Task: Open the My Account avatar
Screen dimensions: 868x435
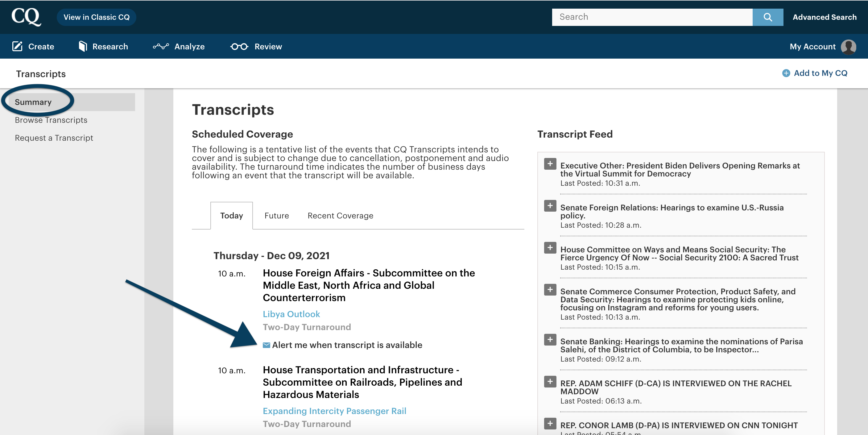Action: (848, 47)
